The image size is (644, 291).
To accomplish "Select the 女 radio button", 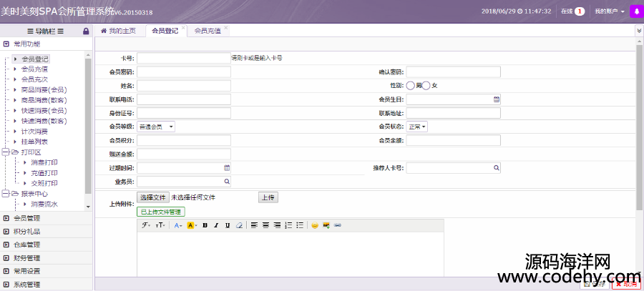I will (426, 86).
